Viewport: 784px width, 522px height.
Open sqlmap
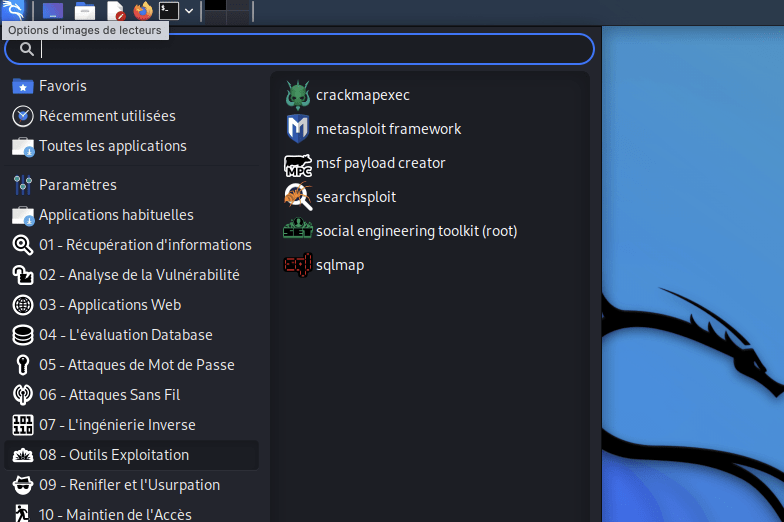(x=324, y=265)
